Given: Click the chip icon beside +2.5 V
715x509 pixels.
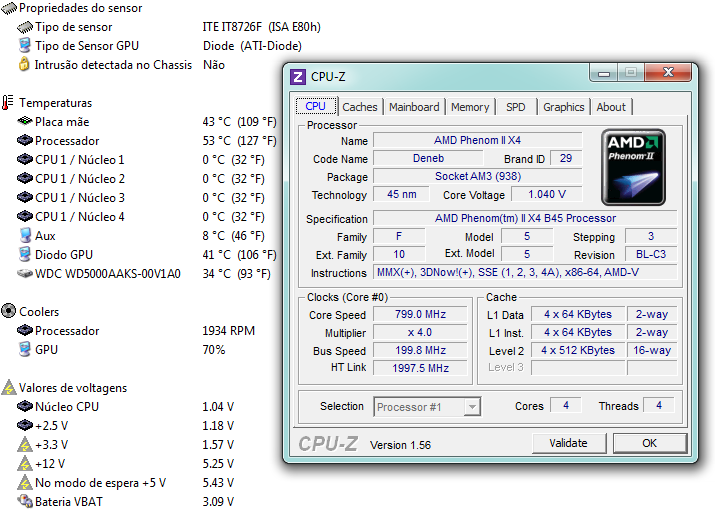Looking at the screenshot, I should click(x=25, y=426).
